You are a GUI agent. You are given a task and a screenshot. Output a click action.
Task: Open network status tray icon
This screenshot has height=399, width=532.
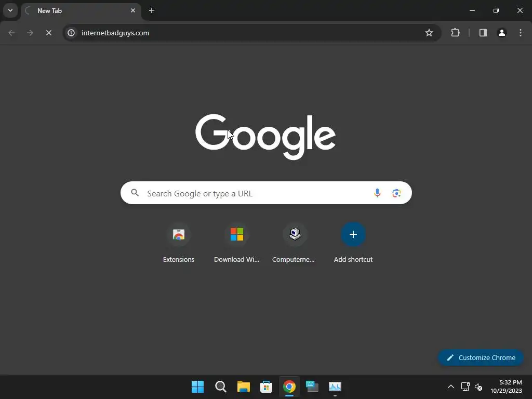tap(465, 387)
